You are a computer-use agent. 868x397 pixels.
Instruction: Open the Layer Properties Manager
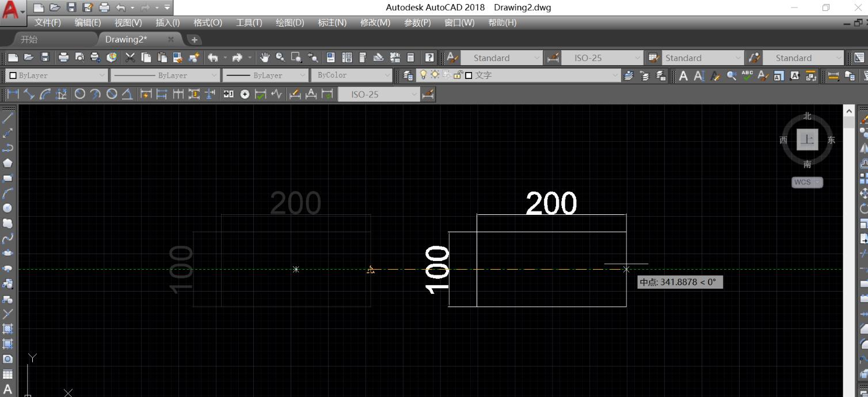tap(408, 75)
